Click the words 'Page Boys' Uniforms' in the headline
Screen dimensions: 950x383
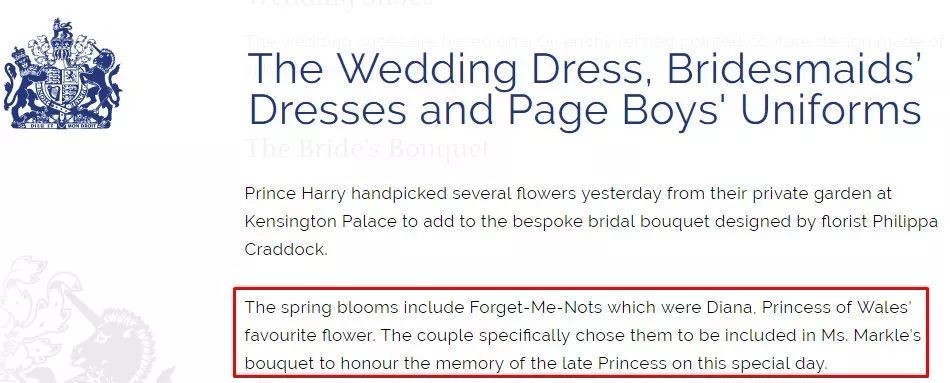(x=714, y=110)
